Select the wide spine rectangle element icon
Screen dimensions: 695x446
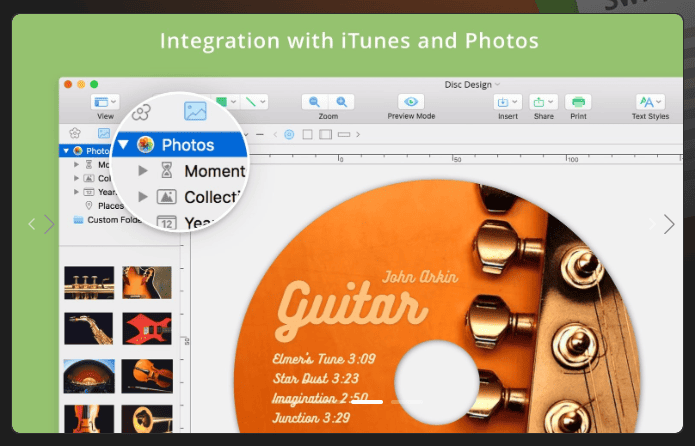(344, 134)
